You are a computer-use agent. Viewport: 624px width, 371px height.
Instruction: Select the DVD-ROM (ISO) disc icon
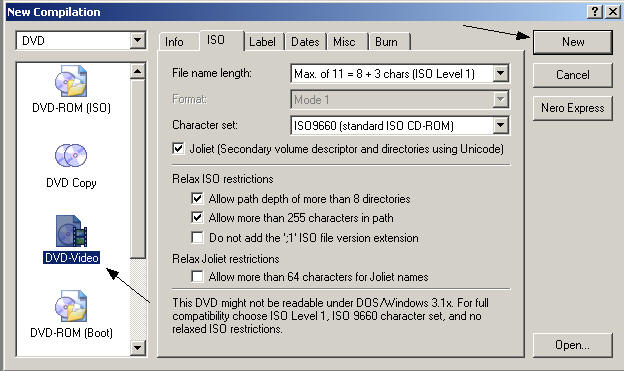tap(71, 81)
